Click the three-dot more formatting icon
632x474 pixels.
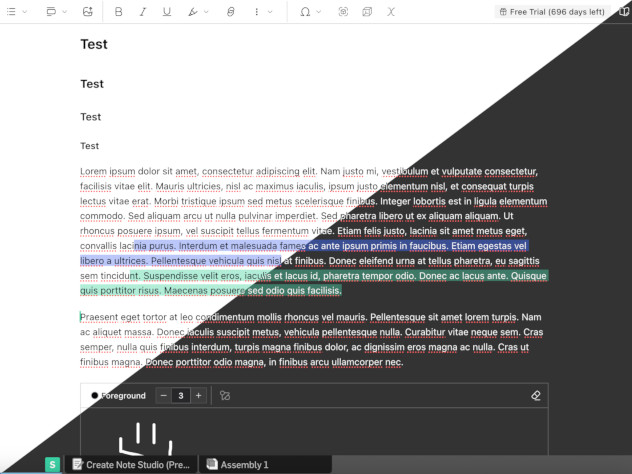(256, 12)
